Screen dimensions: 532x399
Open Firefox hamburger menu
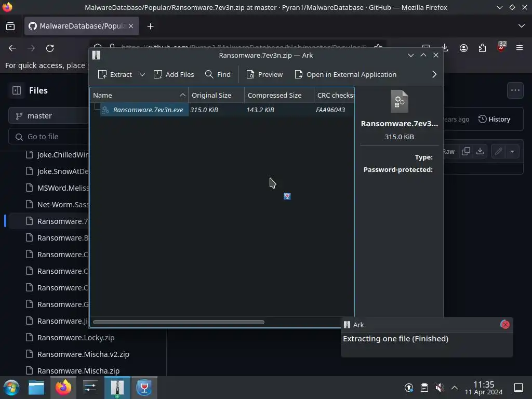(520, 48)
